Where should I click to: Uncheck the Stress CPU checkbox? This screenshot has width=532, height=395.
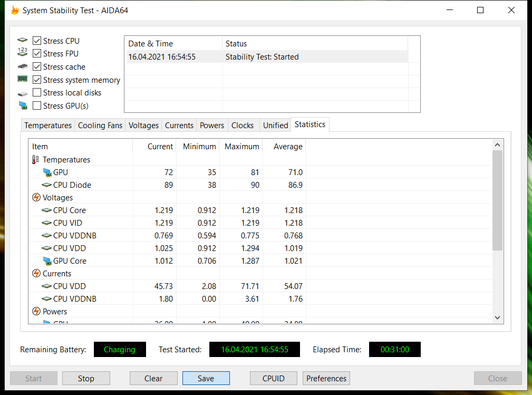36,41
